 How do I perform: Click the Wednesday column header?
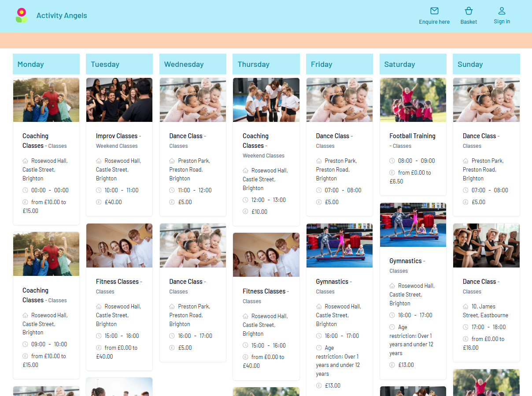pos(193,64)
